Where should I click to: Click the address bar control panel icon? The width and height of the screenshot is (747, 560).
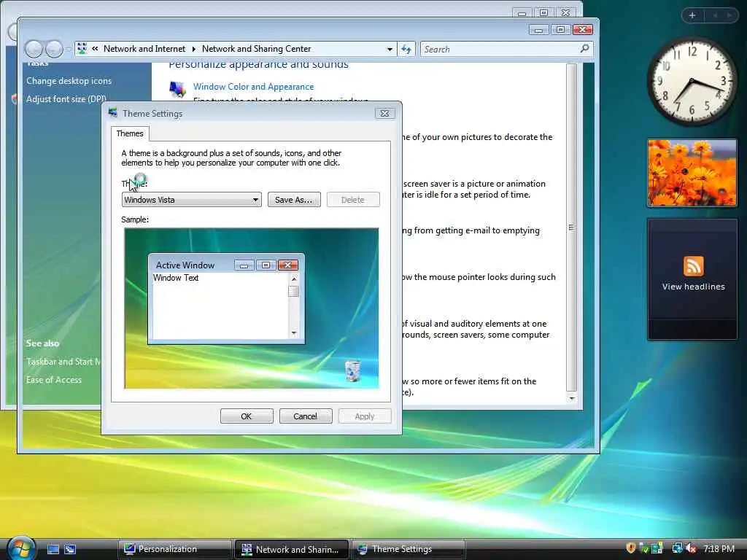(82, 49)
